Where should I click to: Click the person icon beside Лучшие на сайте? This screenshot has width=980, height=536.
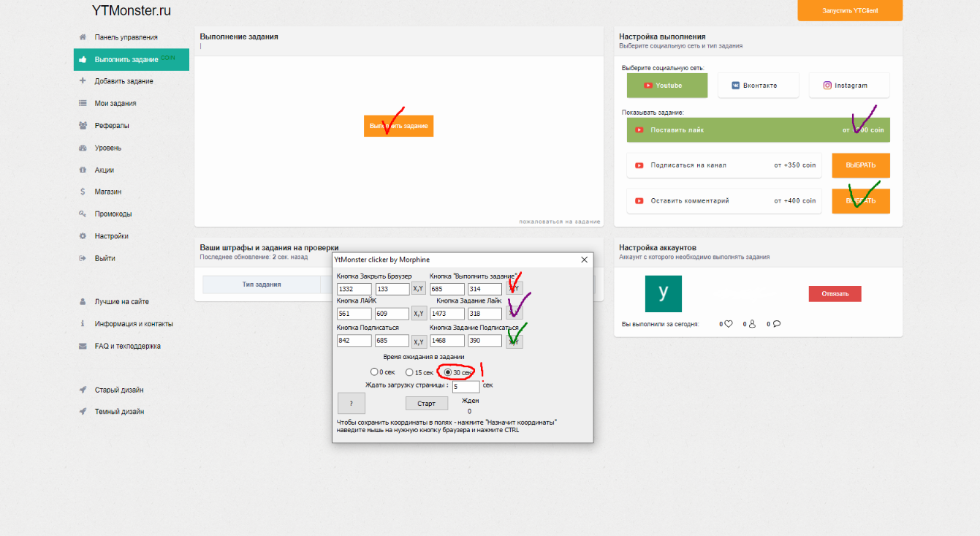(83, 301)
